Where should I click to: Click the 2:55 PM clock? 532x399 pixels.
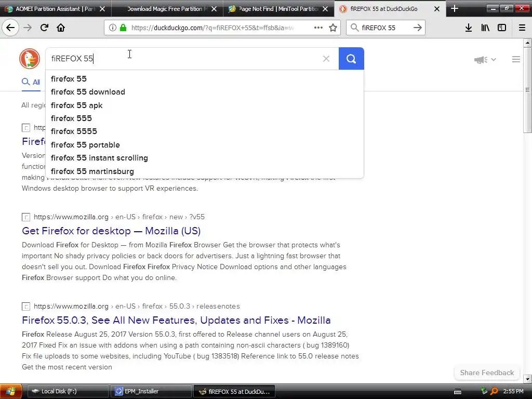tap(513, 392)
